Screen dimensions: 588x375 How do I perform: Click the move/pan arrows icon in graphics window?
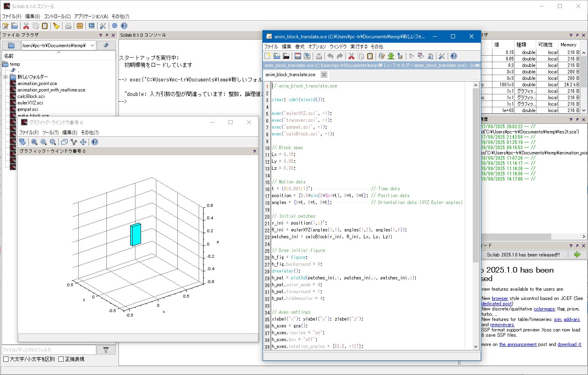83,142
